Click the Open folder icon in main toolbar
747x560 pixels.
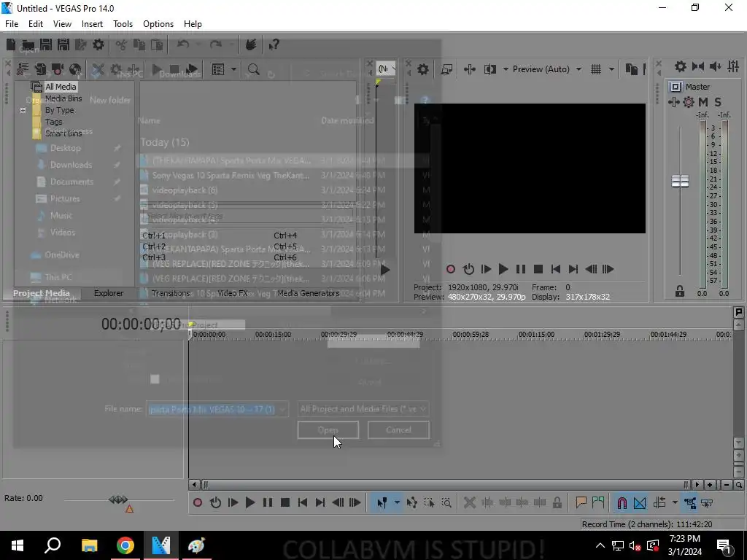pyautogui.click(x=28, y=44)
